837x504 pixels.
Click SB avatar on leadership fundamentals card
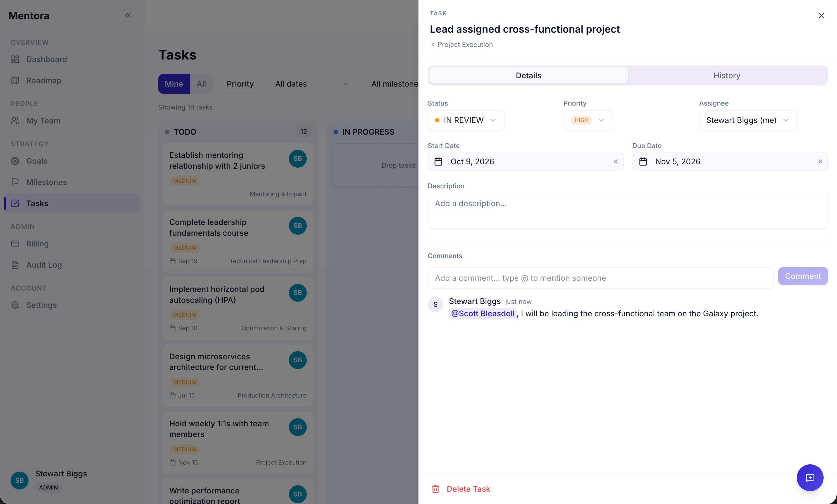298,225
